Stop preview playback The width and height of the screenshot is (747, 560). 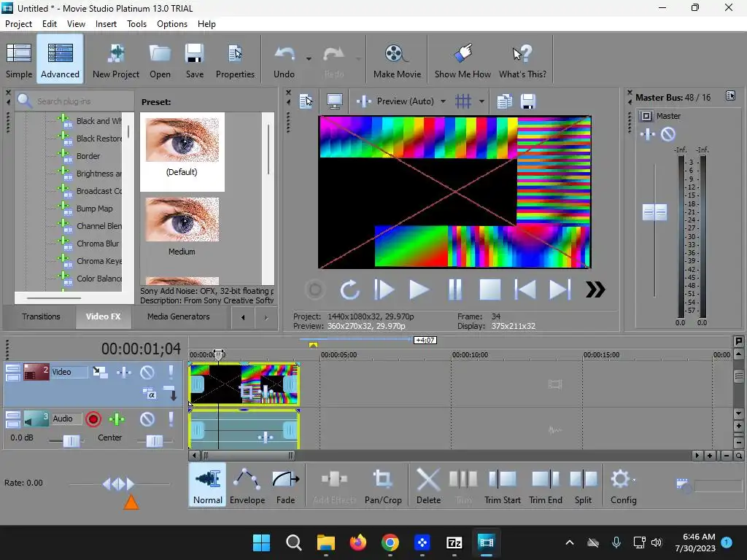[x=489, y=289]
